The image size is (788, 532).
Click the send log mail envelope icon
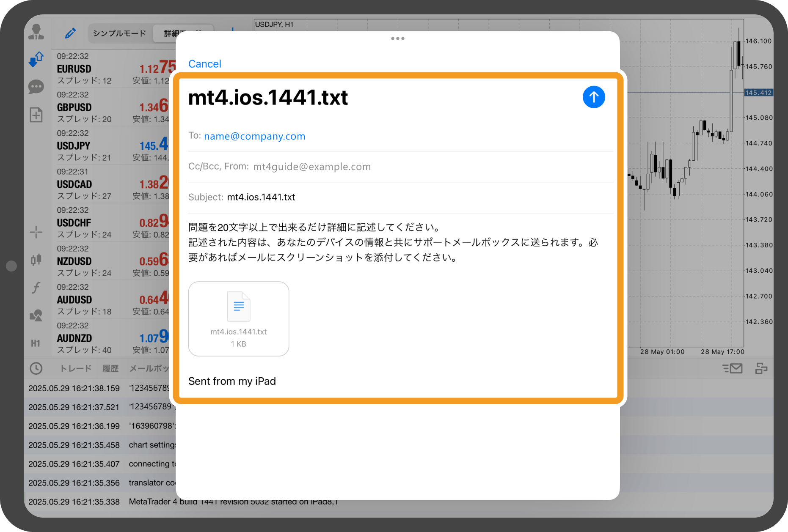click(x=733, y=368)
